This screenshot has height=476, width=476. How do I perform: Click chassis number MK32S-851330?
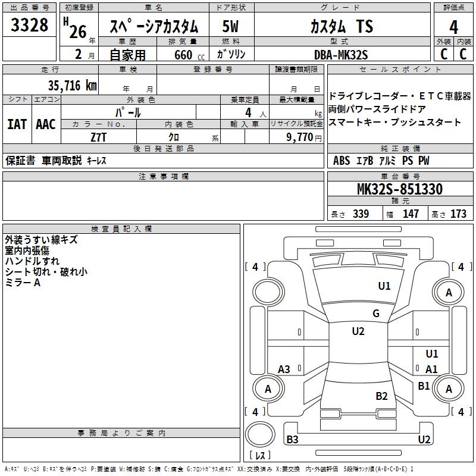pyautogui.click(x=400, y=189)
